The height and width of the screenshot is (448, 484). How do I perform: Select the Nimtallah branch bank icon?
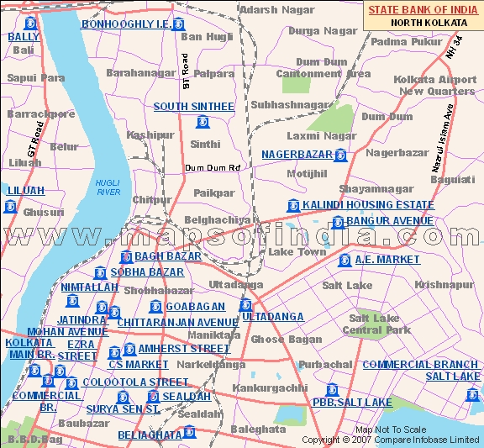coord(72,300)
